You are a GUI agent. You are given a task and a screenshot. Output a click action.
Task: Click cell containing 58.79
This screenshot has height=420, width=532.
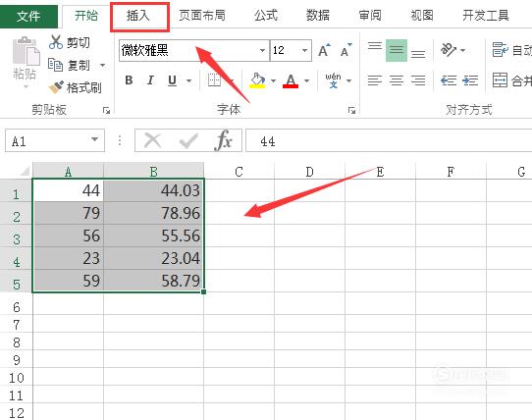pos(154,281)
